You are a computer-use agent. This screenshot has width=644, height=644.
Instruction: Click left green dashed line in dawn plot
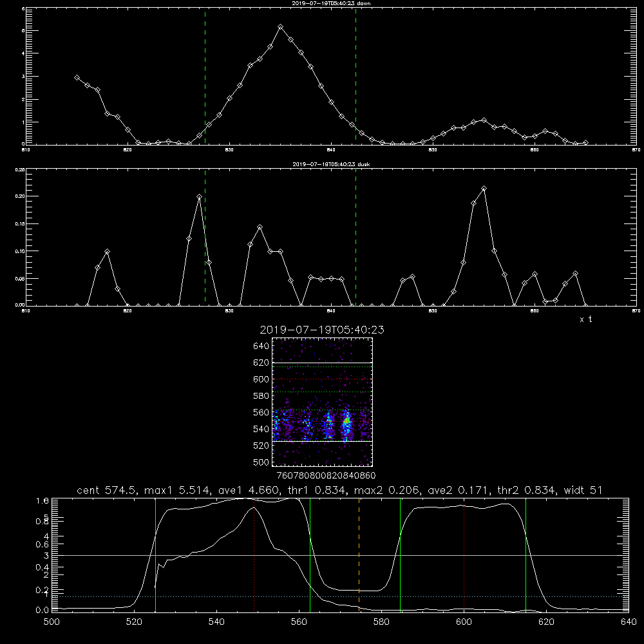[x=205, y=76]
